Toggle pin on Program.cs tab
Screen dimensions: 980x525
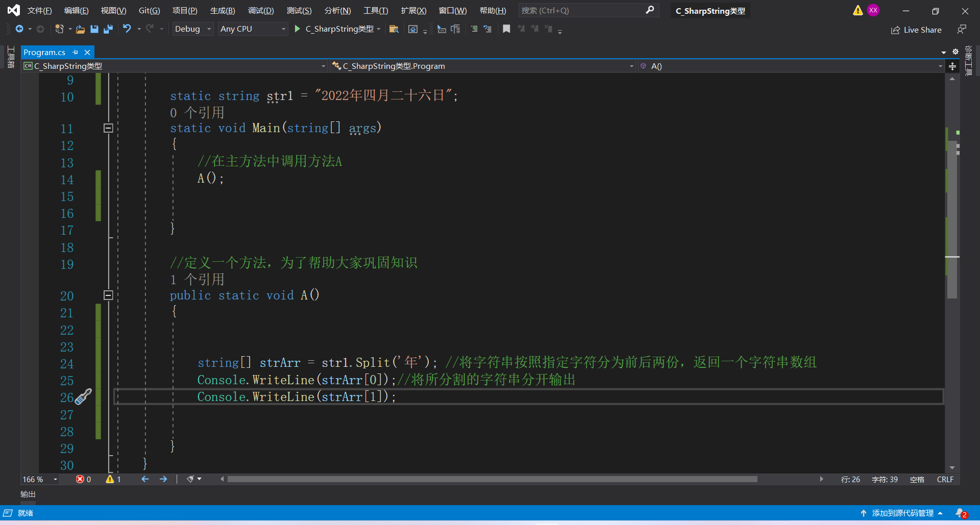[76, 52]
